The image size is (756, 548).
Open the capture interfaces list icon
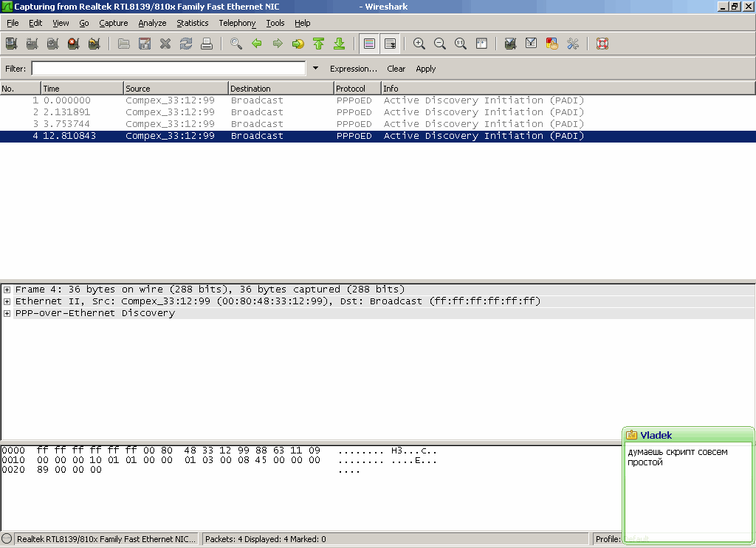(12, 44)
